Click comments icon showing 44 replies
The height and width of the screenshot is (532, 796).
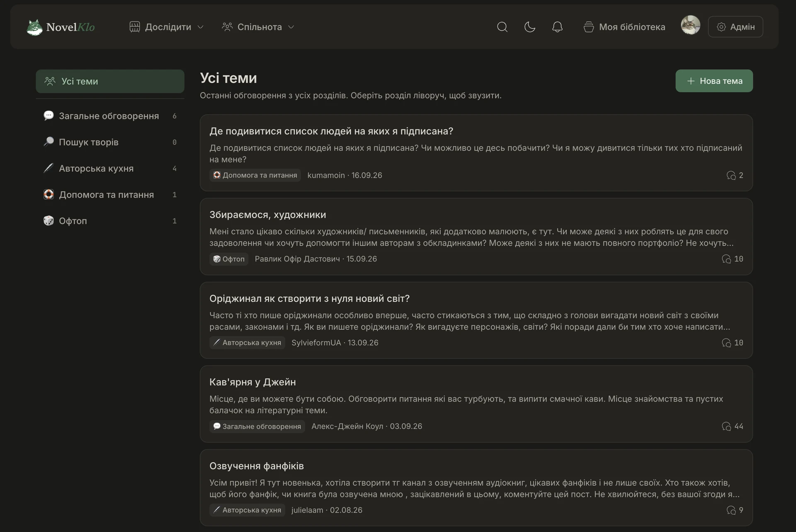pyautogui.click(x=726, y=427)
